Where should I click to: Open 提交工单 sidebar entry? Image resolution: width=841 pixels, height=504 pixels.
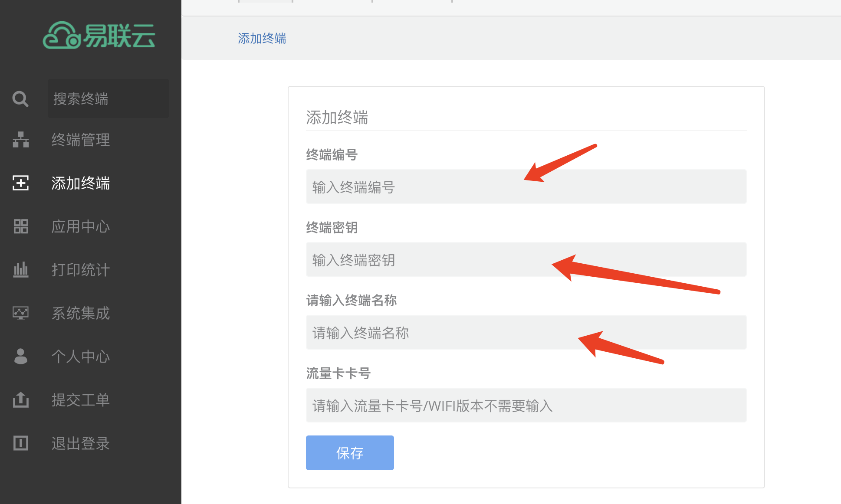[x=81, y=400]
